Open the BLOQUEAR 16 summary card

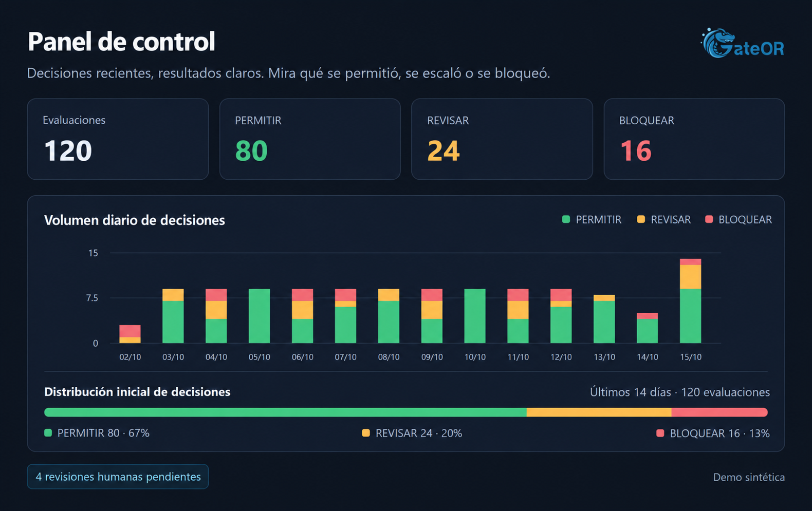click(694, 139)
